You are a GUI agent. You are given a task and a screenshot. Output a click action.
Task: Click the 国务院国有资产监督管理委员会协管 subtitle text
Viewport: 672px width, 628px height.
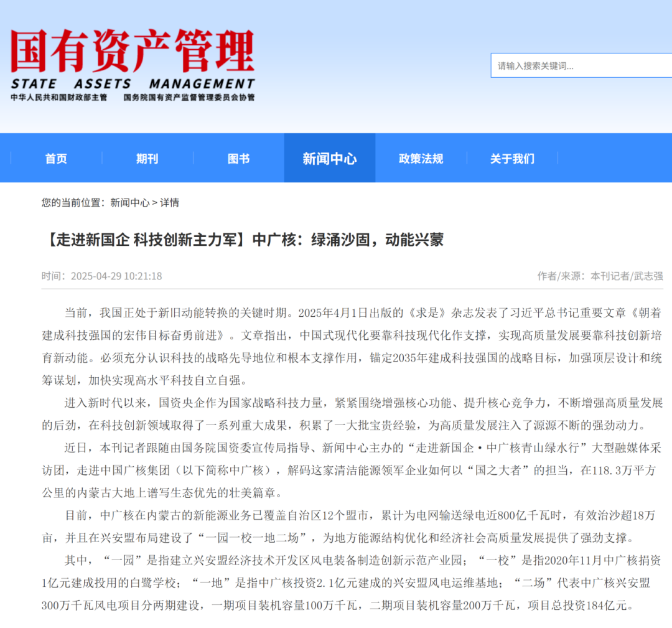pos(189,98)
